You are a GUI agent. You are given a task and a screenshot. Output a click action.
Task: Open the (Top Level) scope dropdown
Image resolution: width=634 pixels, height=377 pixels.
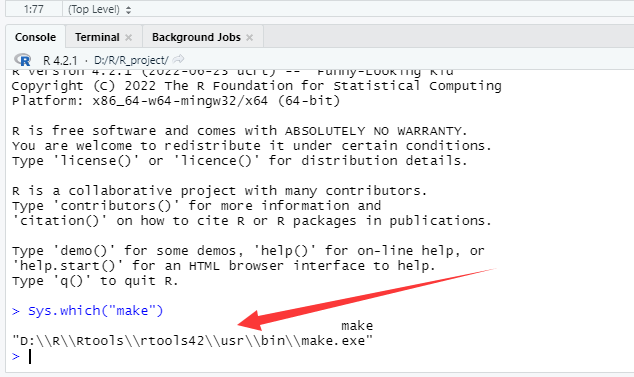99,9
